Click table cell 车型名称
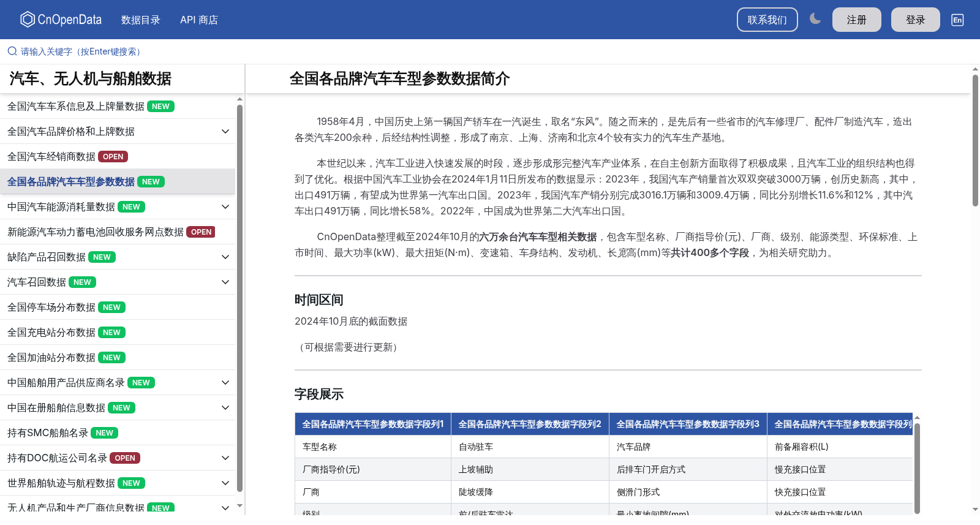Viewport: 980px width, 525px height. [372, 447]
